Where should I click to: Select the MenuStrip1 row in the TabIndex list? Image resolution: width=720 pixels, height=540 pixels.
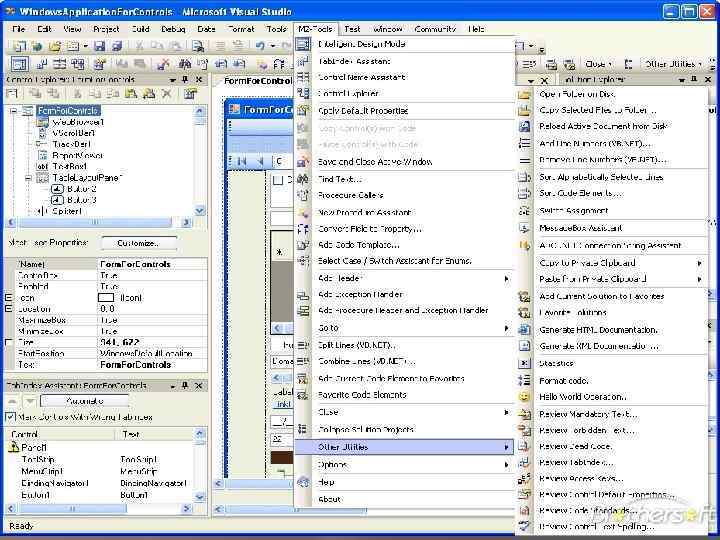(x=100, y=471)
